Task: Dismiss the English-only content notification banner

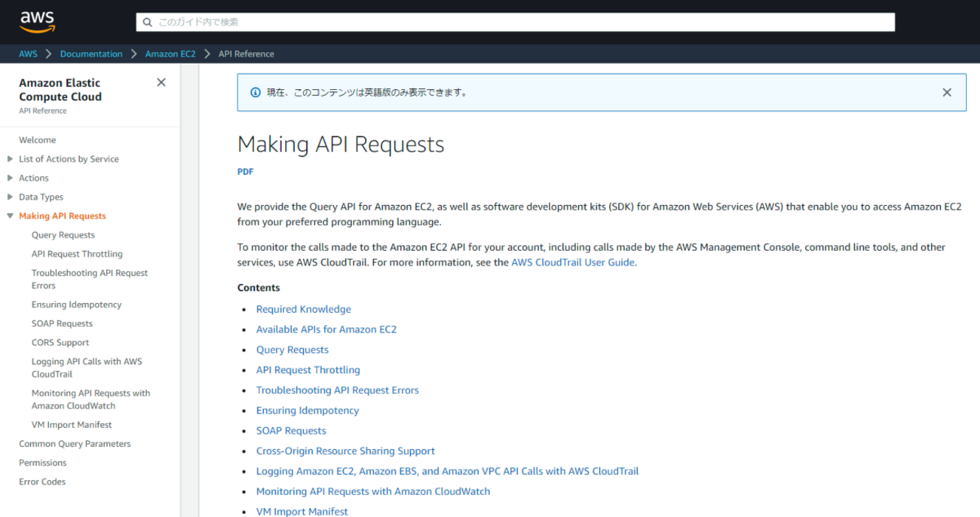Action: pos(947,93)
